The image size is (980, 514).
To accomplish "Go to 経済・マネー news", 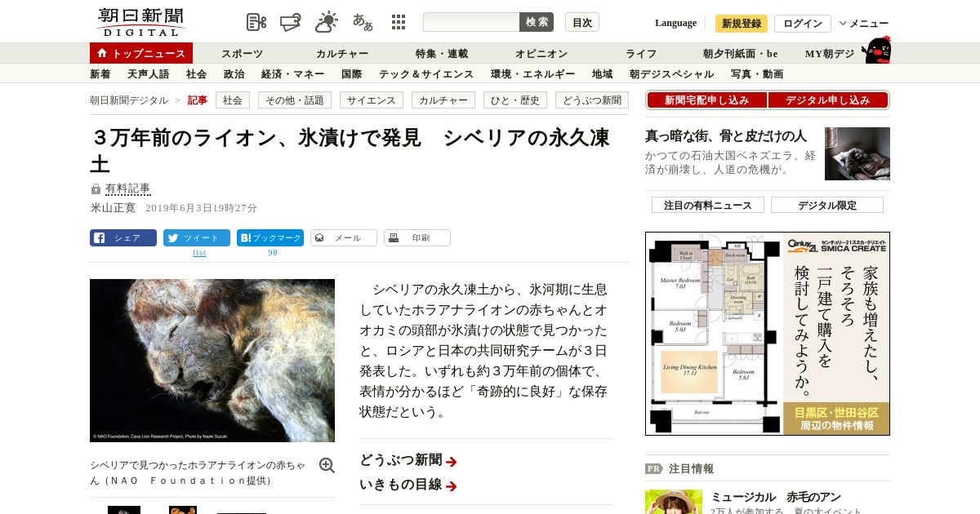I will pyautogui.click(x=293, y=74).
